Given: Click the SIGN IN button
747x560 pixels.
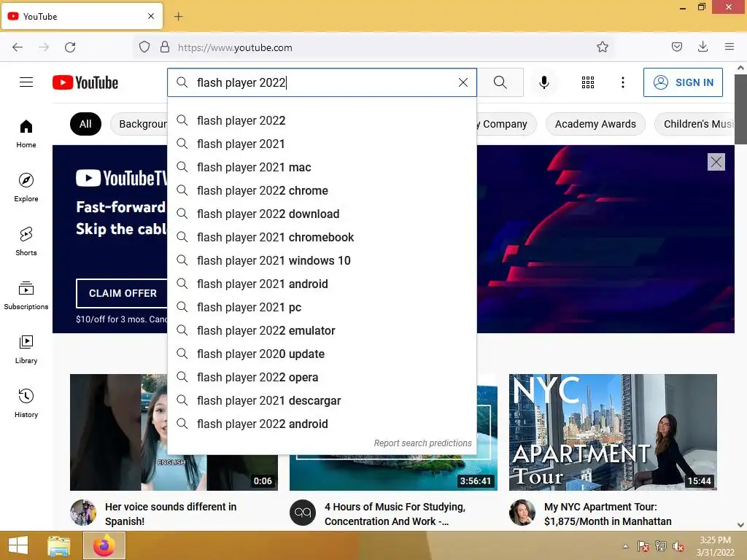Looking at the screenshot, I should [683, 82].
